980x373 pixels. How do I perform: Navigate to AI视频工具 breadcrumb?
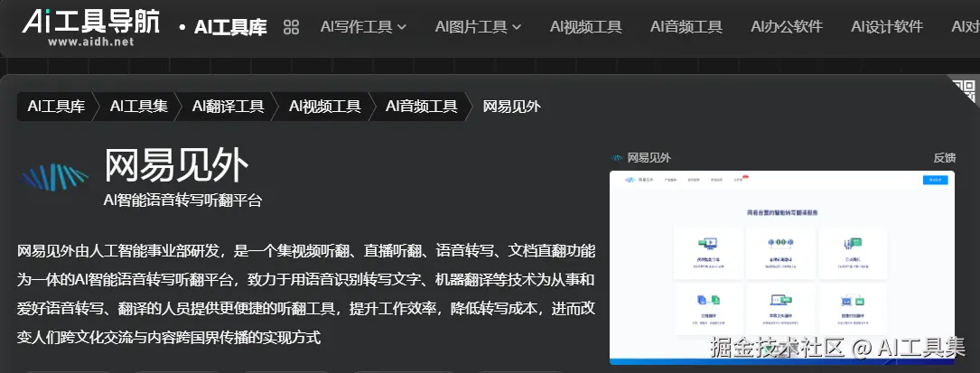[x=324, y=107]
